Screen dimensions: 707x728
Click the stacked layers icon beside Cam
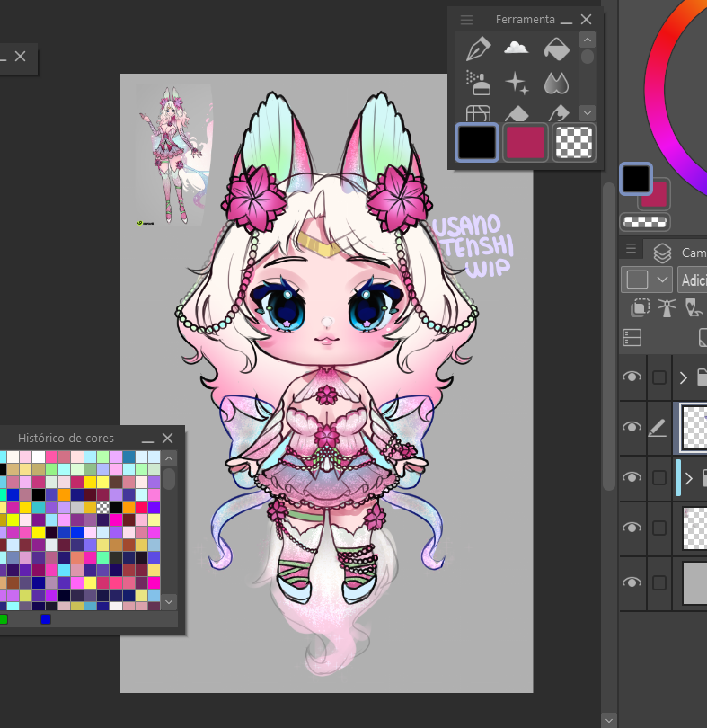(662, 253)
